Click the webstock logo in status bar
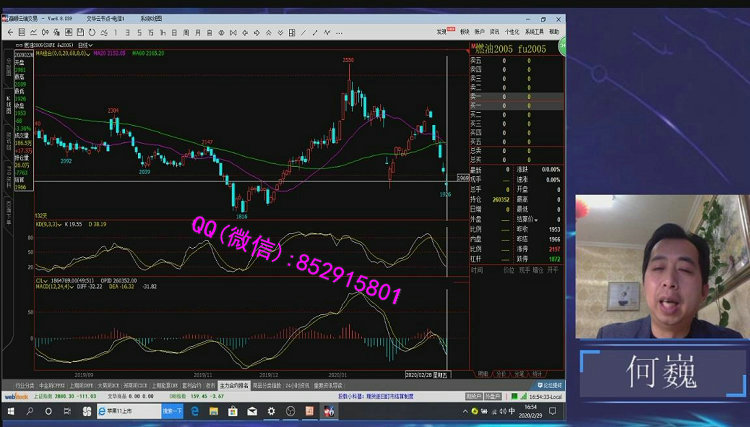Screen dimensions: 750x427 pyautogui.click(x=16, y=396)
